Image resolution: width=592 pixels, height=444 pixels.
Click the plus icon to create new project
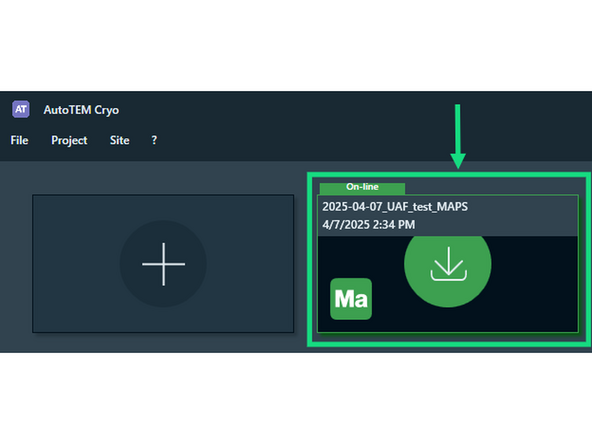coord(163,264)
